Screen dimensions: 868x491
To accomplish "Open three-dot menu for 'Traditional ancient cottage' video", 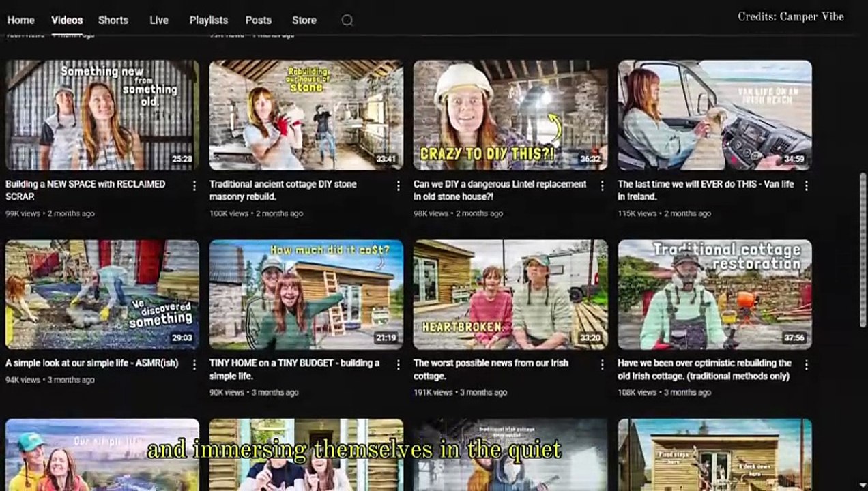I will tap(398, 185).
